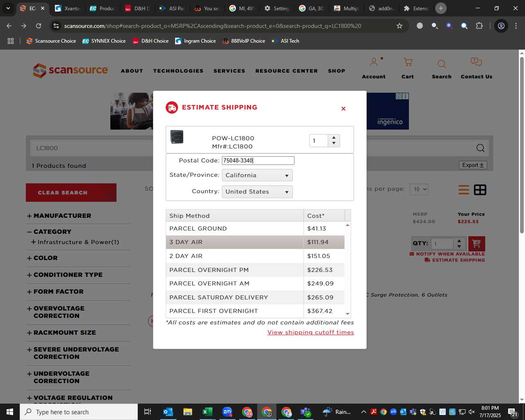This screenshot has height=420, width=525.
Task: Switch to the Xvantage browser tab
Action: click(68, 8)
